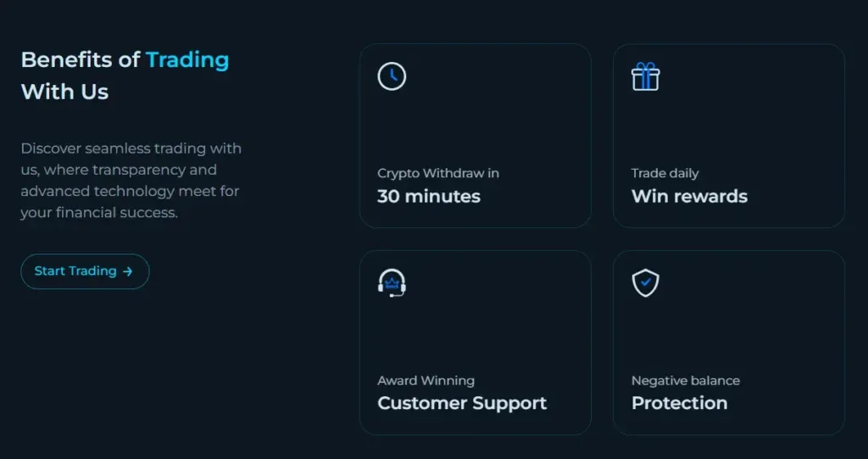Click the "30 minutes" card title
868x459 pixels.
click(429, 196)
